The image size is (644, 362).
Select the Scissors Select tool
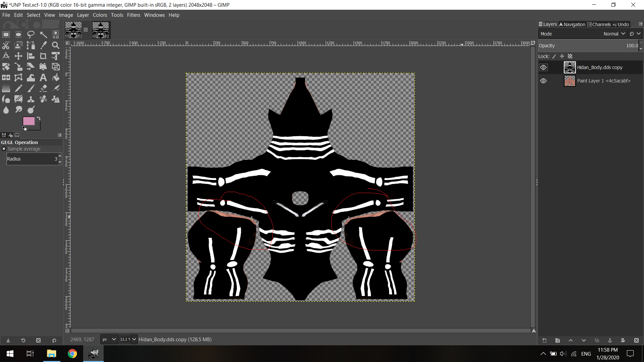(6, 45)
